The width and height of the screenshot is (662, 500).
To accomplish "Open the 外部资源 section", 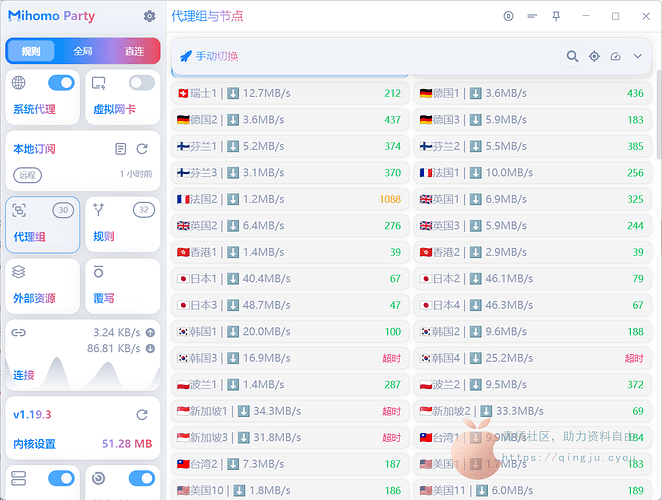I will pos(42,286).
